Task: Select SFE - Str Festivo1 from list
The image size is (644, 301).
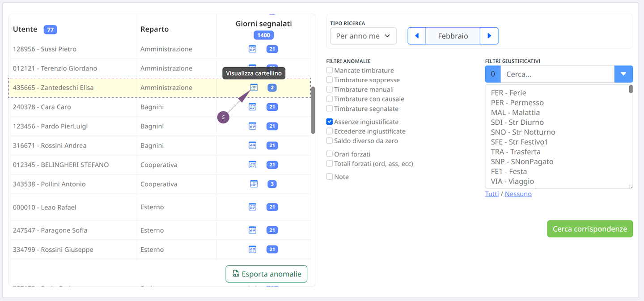Action: click(519, 142)
